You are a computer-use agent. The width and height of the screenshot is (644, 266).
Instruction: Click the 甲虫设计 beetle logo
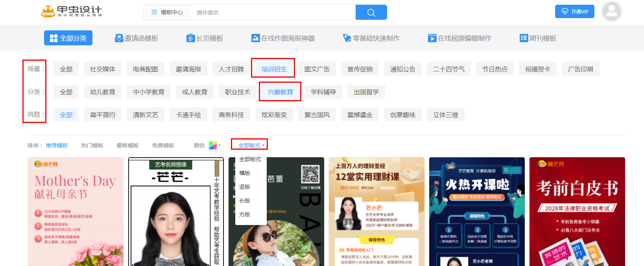[72, 11]
